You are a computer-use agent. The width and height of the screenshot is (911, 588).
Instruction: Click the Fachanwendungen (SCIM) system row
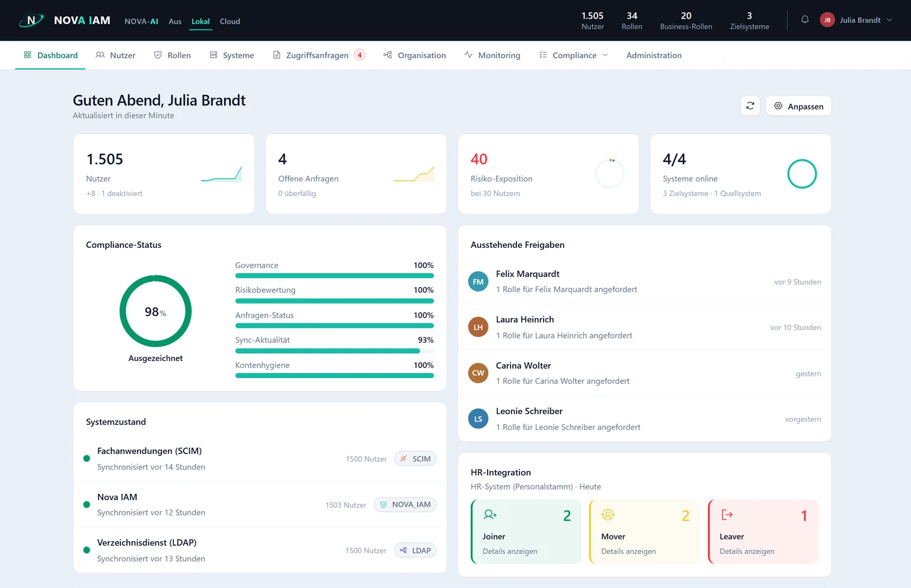pos(260,458)
